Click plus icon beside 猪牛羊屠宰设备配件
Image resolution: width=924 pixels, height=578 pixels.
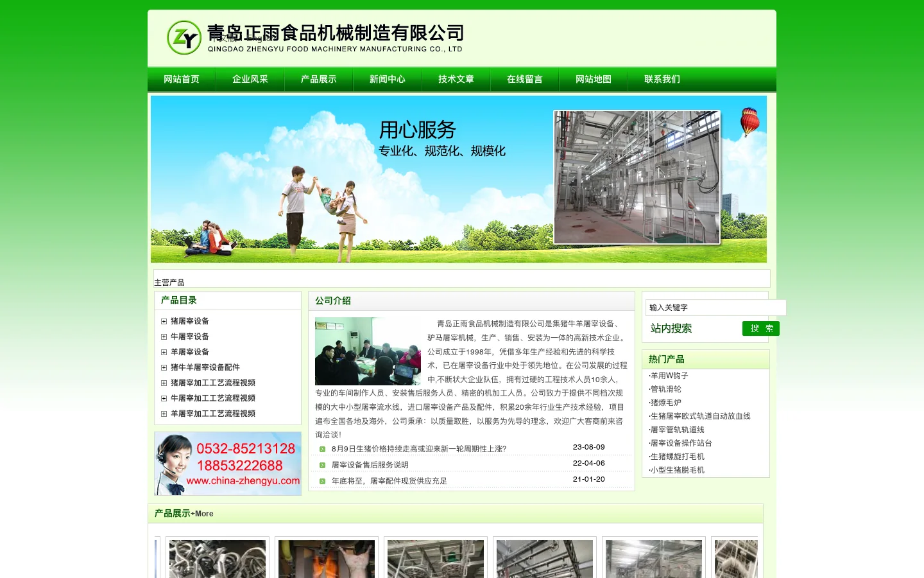coord(164,367)
